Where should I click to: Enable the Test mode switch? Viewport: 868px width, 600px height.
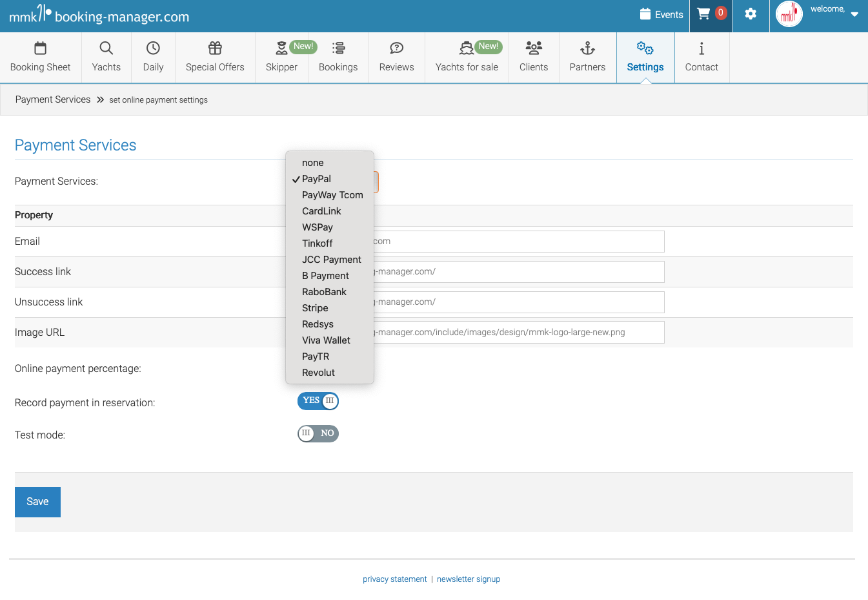(x=318, y=433)
